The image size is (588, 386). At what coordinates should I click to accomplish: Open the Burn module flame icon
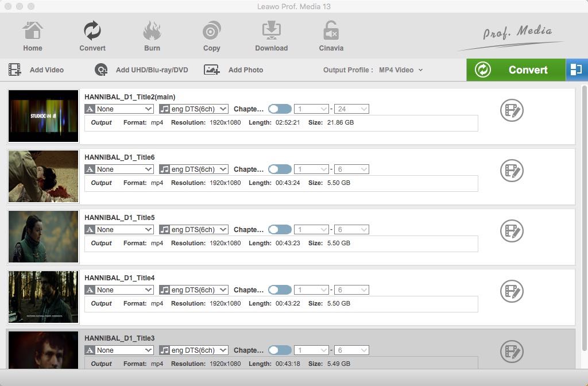pyautogui.click(x=152, y=30)
